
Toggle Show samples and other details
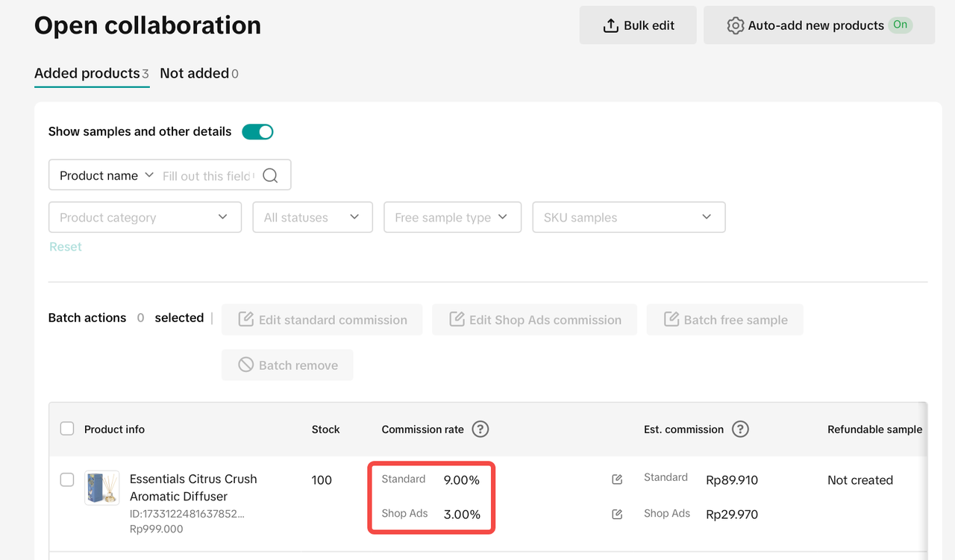tap(257, 132)
